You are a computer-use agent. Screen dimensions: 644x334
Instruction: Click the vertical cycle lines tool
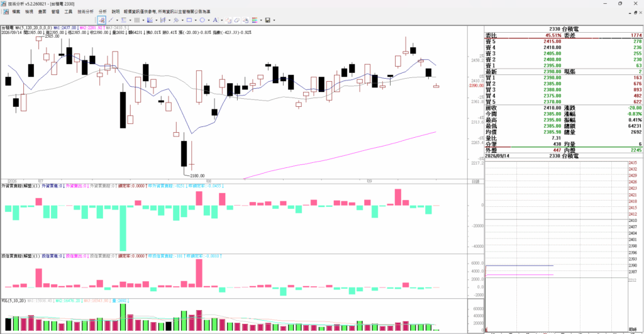click(x=137, y=20)
